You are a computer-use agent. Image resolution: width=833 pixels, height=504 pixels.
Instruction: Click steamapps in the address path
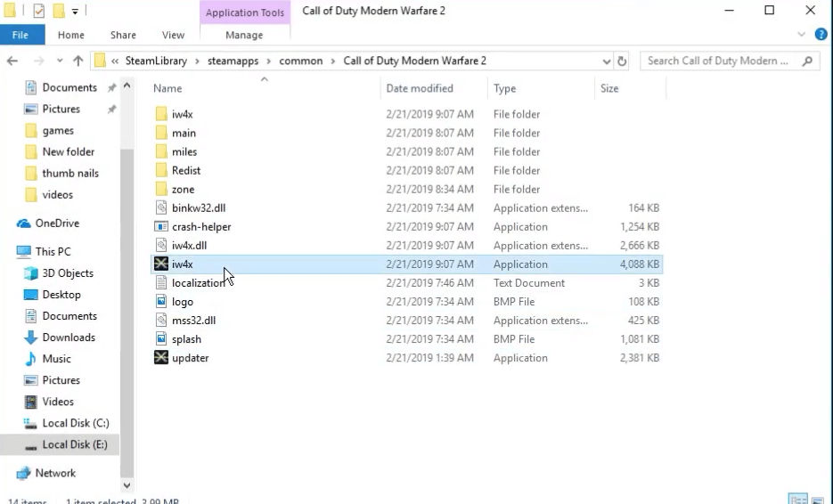click(233, 61)
